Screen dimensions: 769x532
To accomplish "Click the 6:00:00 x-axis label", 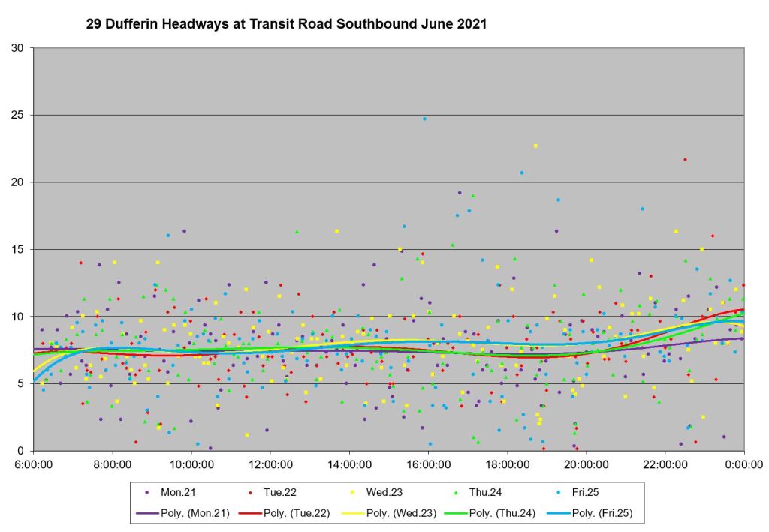I will pos(33,464).
